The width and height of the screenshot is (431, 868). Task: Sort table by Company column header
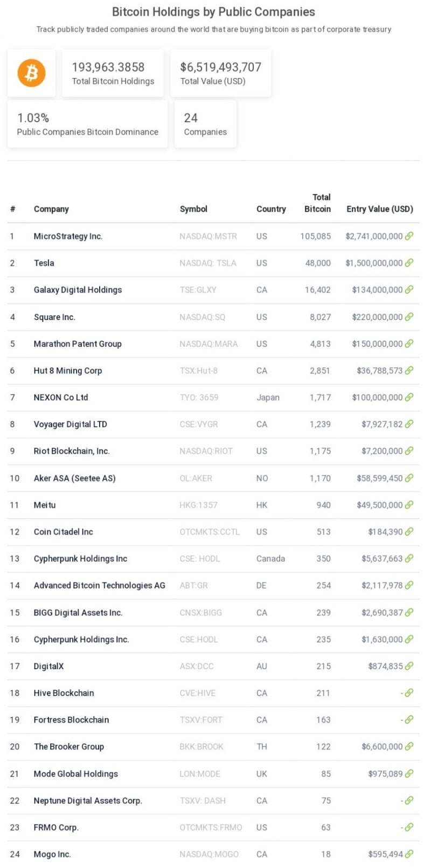(x=51, y=209)
